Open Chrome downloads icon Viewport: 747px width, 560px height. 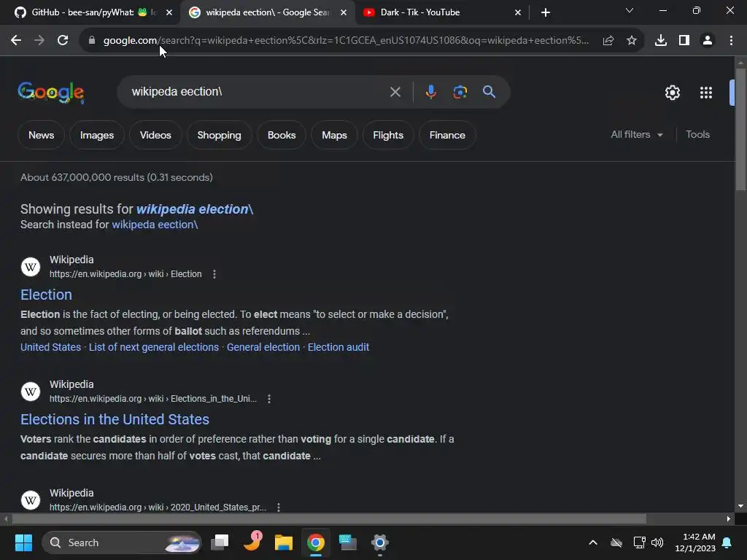pos(661,41)
